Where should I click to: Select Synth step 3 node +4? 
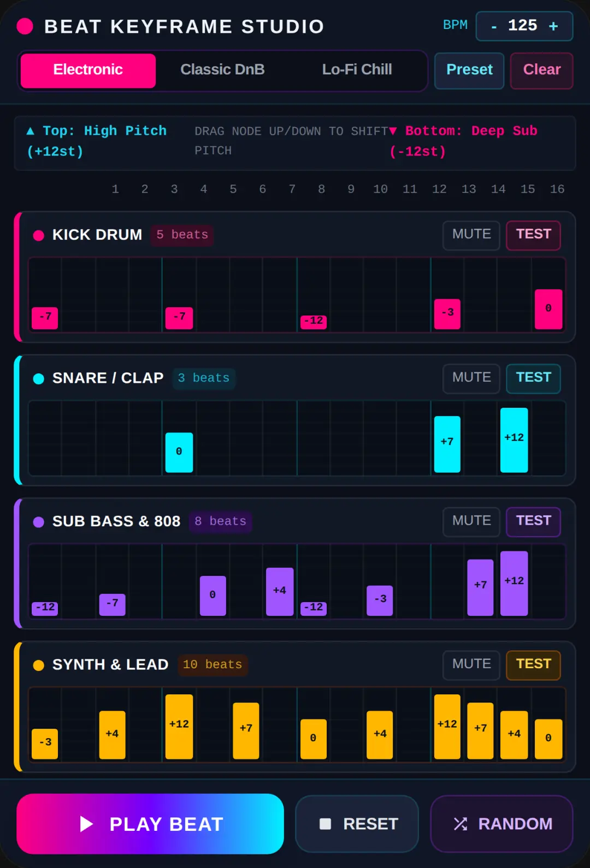[112, 735]
